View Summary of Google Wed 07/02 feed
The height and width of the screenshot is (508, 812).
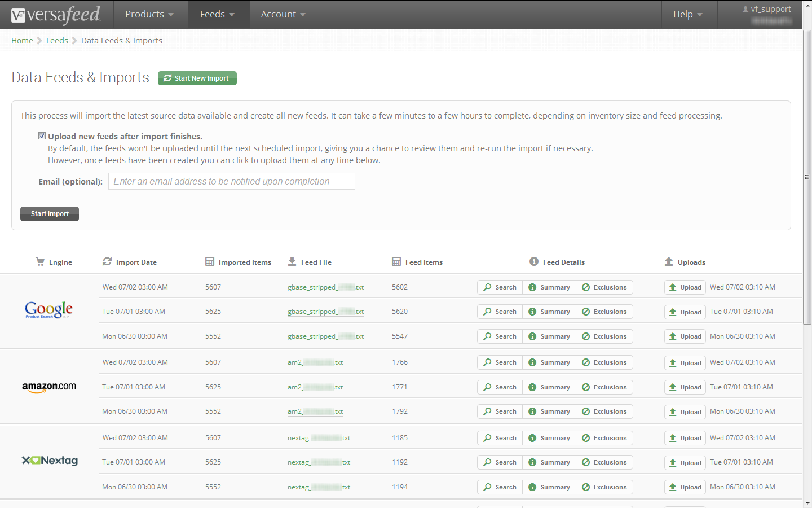(x=549, y=287)
